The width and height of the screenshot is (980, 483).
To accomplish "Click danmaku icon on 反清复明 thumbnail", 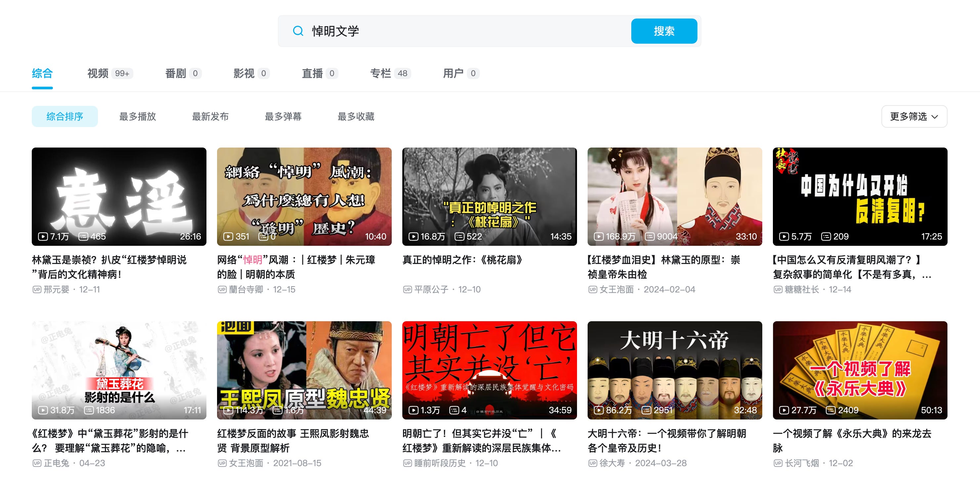I will tap(825, 237).
